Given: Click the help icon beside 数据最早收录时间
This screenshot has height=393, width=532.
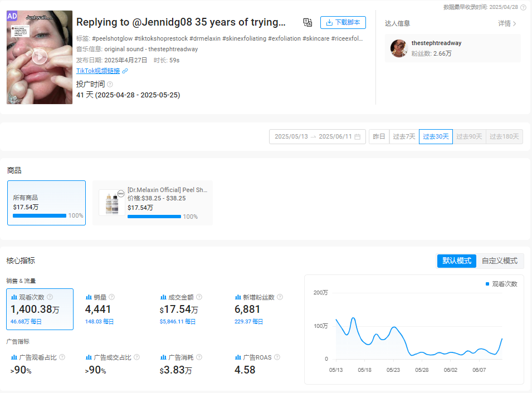Looking at the screenshot, I should coord(523,7).
